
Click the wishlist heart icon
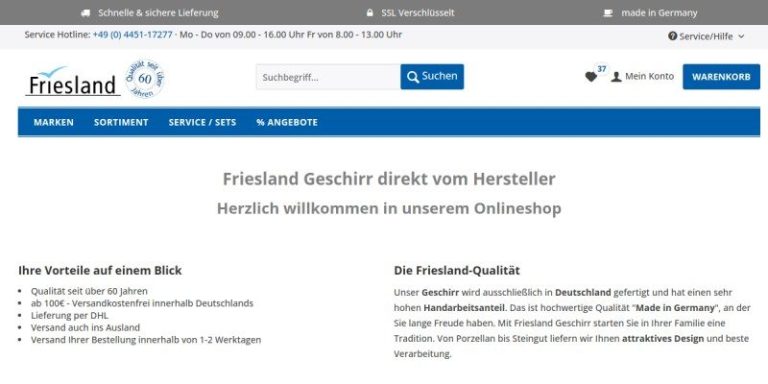click(x=591, y=77)
